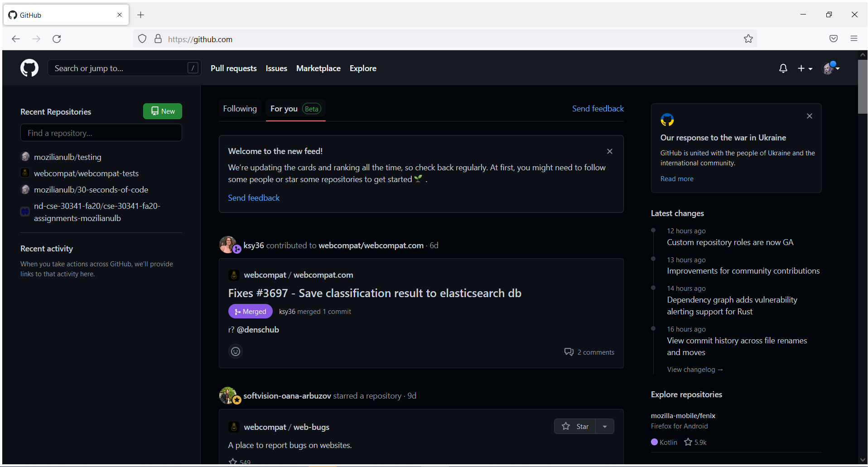Open the profile menu dropdown
Screen dimensions: 868x467
[831, 68]
